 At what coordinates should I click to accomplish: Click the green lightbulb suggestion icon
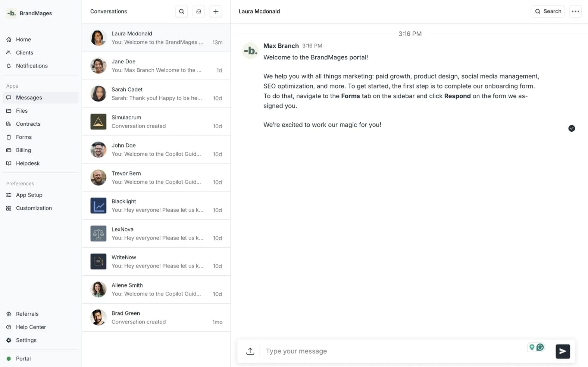point(532,347)
